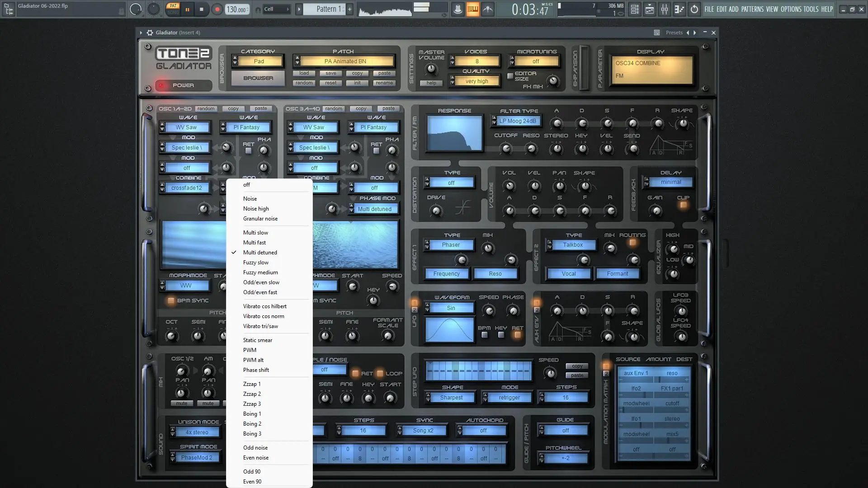Open the Quality very high dropdown
868x488 pixels.
click(x=476, y=81)
